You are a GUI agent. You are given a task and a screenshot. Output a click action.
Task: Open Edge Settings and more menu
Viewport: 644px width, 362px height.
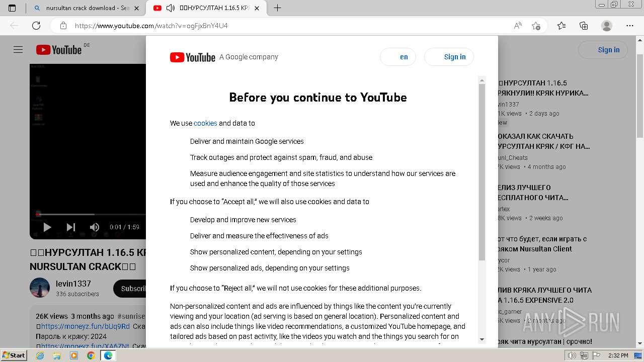[x=630, y=26]
